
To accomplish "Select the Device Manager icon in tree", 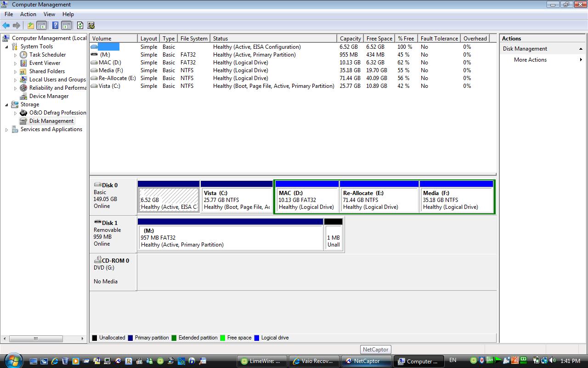I will [23, 96].
